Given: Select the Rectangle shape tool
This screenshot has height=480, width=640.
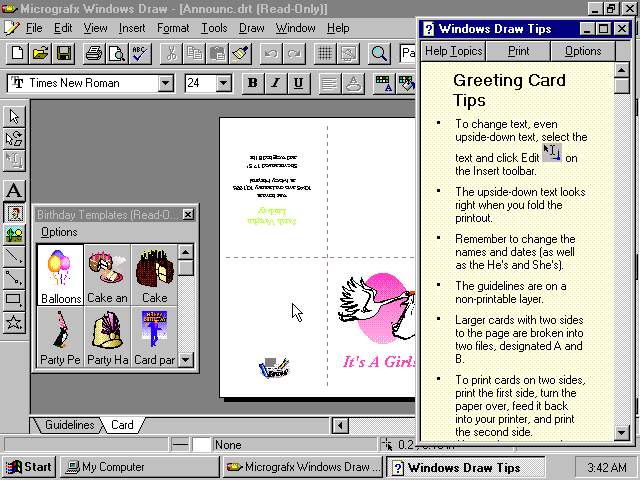Looking at the screenshot, I should point(14,301).
